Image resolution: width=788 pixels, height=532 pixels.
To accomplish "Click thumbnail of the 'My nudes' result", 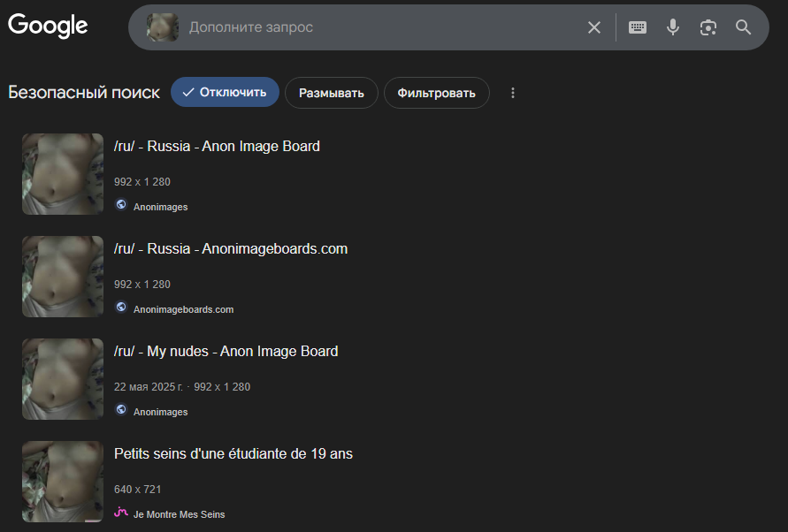I will click(x=63, y=379).
